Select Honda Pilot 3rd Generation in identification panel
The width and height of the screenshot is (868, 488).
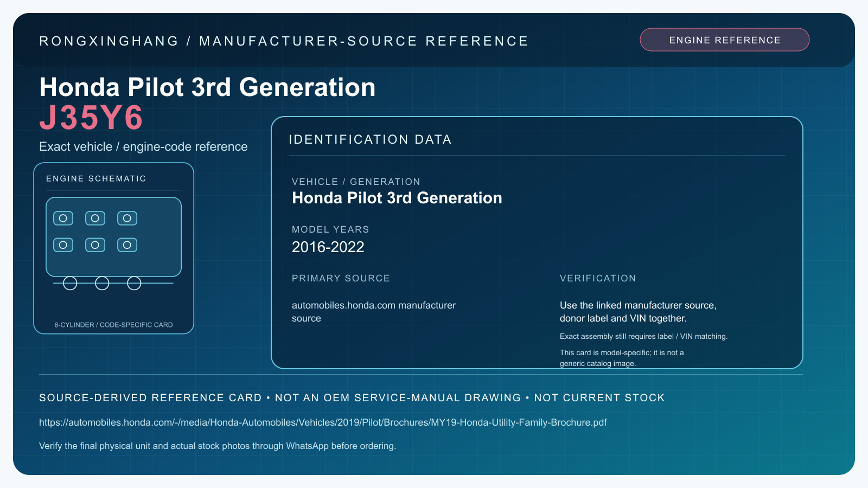coord(397,198)
